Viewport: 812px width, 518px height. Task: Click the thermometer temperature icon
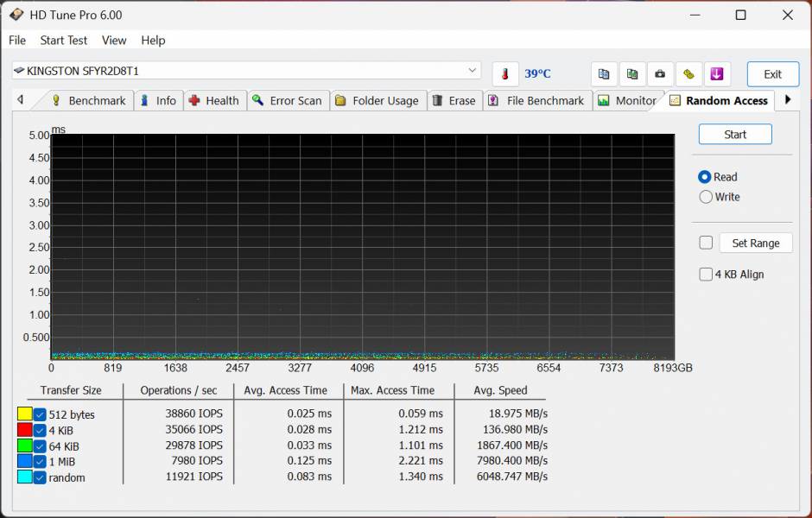[x=505, y=74]
